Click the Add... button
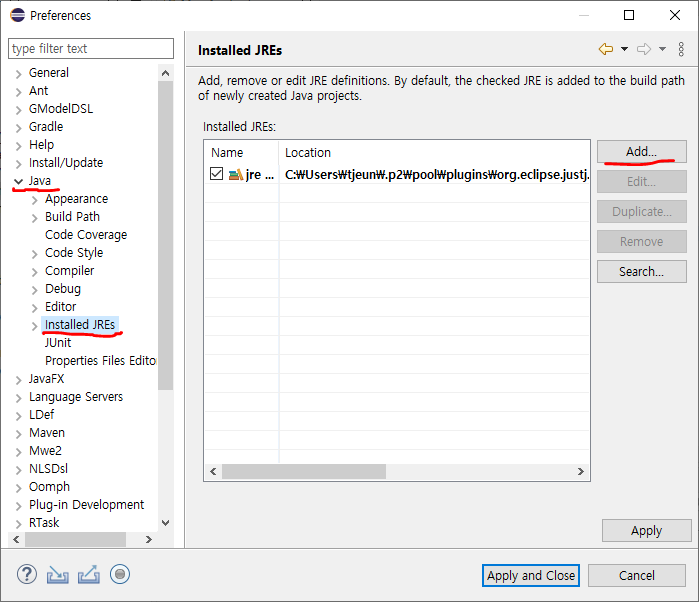The width and height of the screenshot is (699, 602). [641, 151]
